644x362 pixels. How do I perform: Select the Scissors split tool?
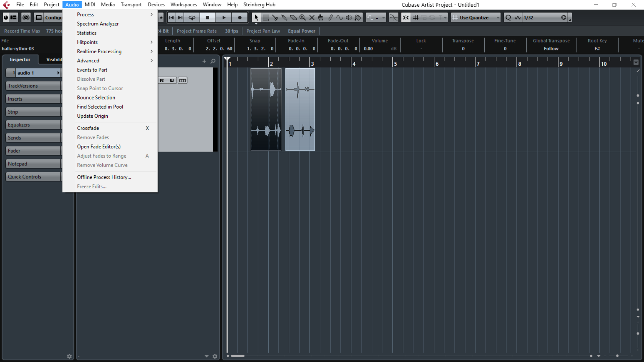[x=275, y=17]
